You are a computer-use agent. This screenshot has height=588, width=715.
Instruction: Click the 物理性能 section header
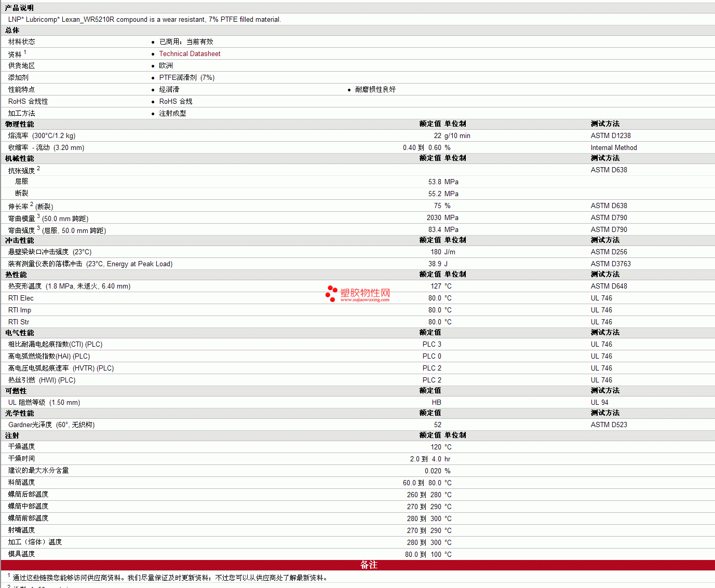click(19, 124)
